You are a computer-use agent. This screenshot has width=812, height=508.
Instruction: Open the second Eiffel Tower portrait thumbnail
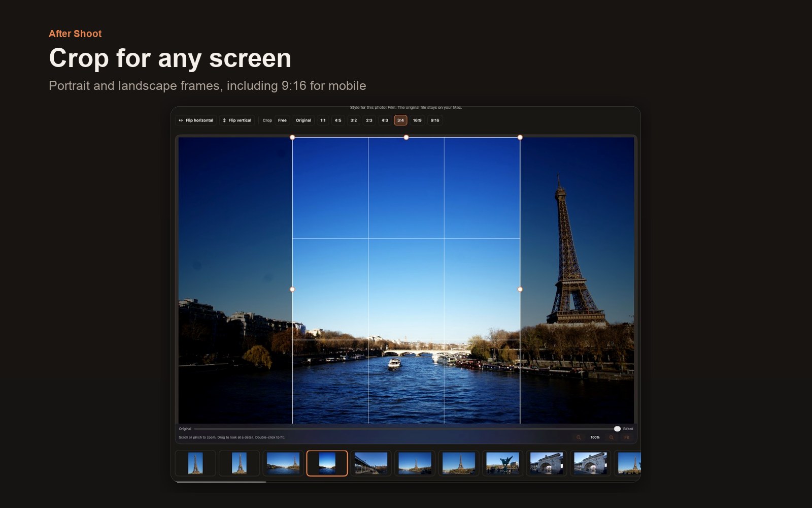[239, 463]
